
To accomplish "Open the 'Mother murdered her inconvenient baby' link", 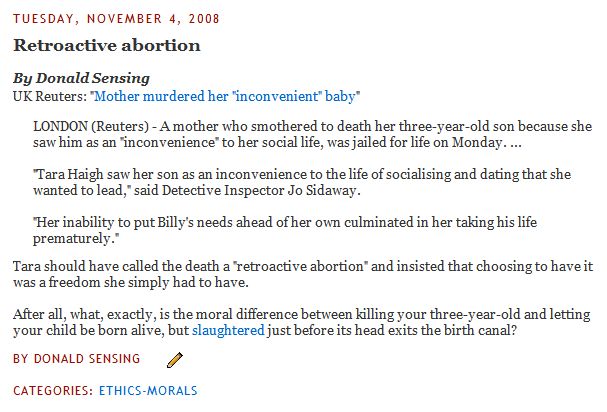I will pyautogui.click(x=225, y=96).
